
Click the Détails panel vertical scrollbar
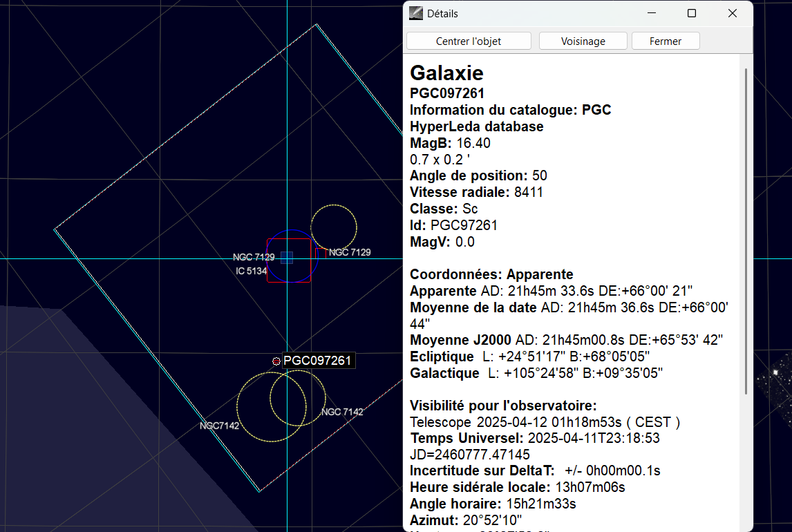(746, 231)
